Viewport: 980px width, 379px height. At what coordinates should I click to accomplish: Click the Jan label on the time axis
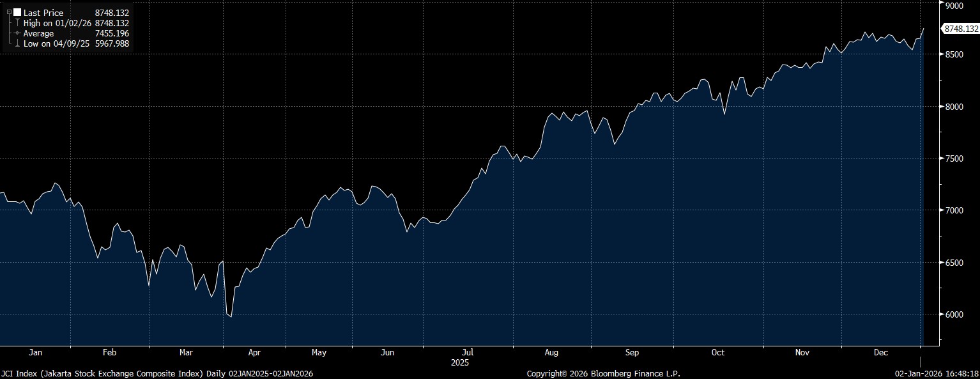(36, 352)
